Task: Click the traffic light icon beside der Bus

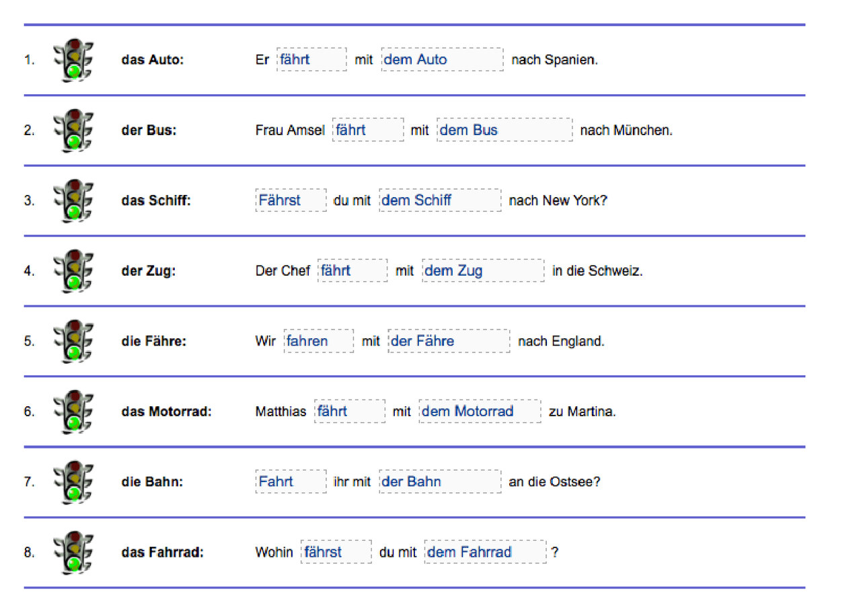Action: (x=73, y=130)
